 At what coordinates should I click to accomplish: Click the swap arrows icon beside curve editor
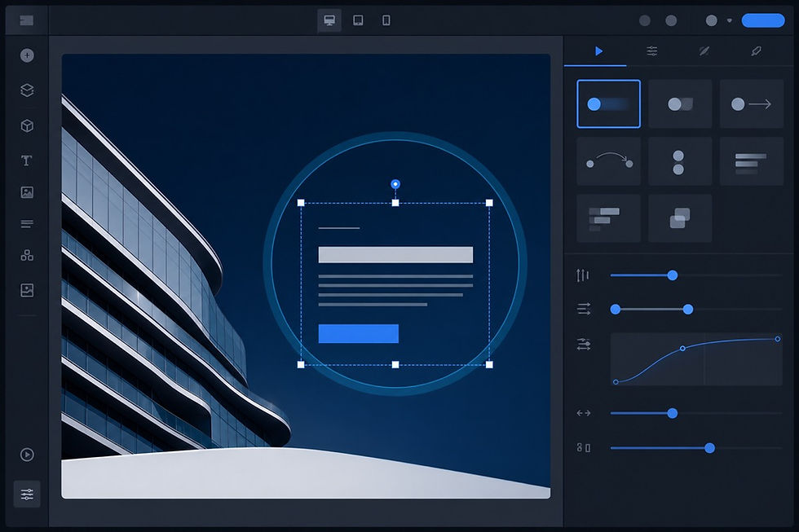pyautogui.click(x=584, y=345)
